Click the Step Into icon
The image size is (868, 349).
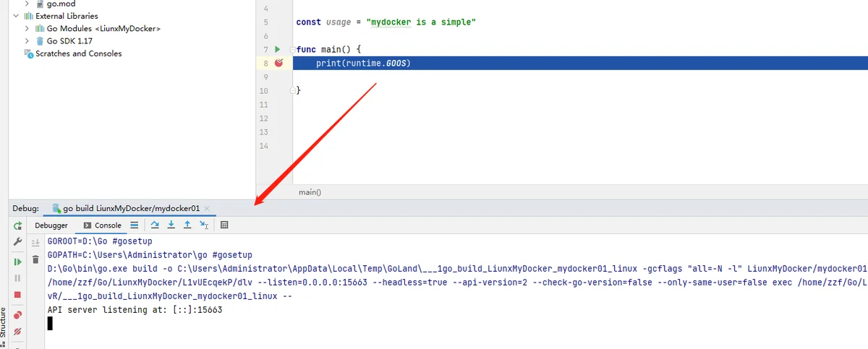click(x=171, y=225)
